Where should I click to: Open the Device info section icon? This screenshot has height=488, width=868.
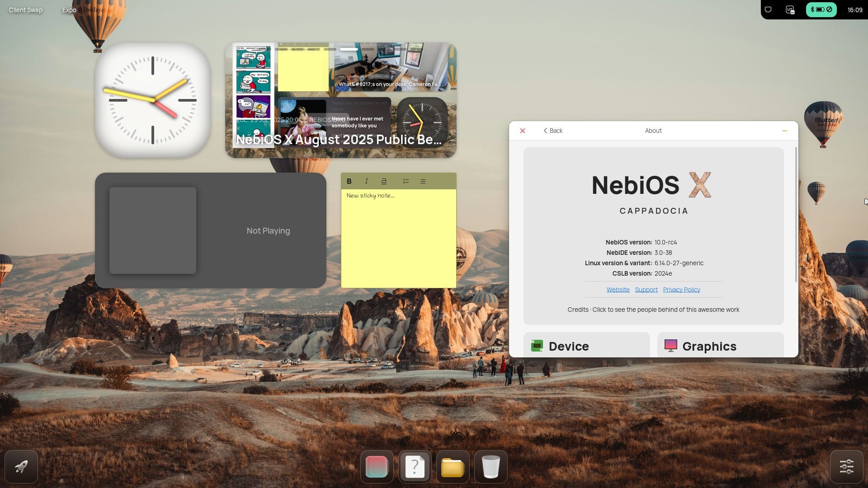(x=538, y=346)
